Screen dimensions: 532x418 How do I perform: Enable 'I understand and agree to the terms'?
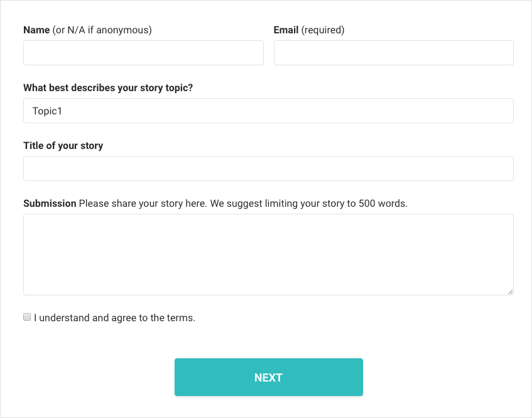(26, 317)
